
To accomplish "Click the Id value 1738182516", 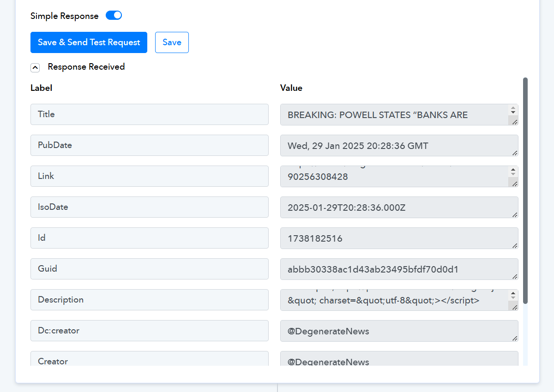I will coord(399,238).
